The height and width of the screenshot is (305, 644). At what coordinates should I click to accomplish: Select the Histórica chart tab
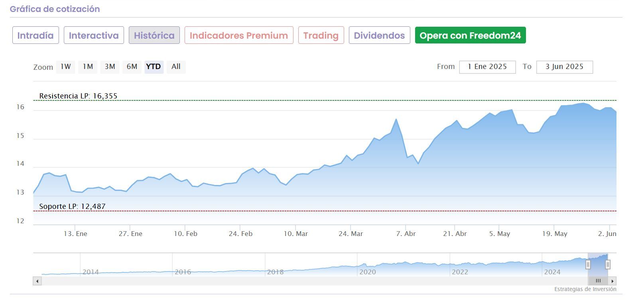pos(154,35)
